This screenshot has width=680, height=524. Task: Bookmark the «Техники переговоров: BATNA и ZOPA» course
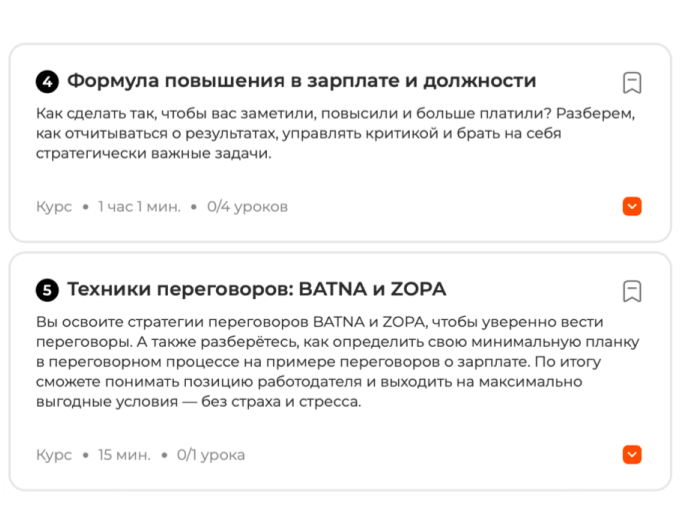[632, 291]
